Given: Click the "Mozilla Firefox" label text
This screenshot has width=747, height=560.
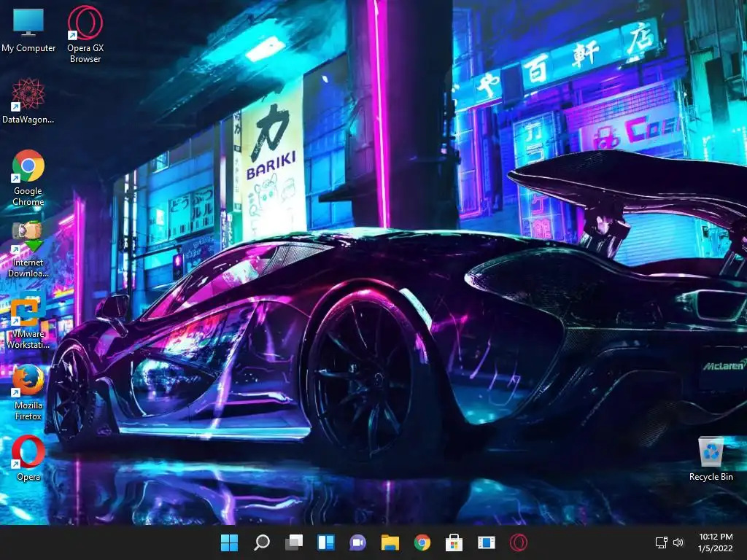Looking at the screenshot, I should (28, 411).
